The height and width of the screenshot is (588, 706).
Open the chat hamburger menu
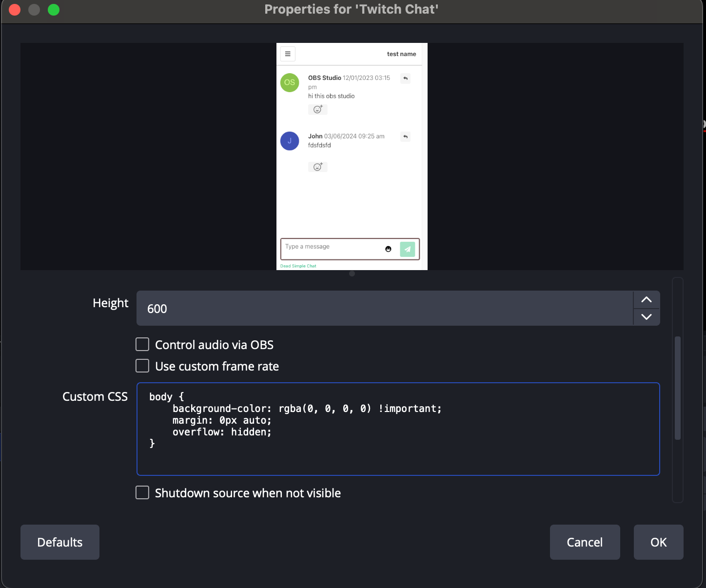point(288,54)
